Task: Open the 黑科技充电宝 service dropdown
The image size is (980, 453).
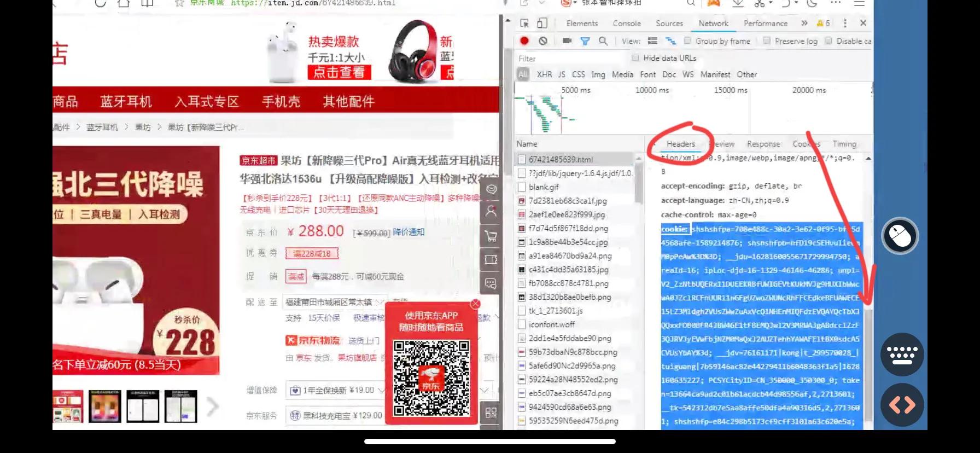Action: tap(336, 416)
